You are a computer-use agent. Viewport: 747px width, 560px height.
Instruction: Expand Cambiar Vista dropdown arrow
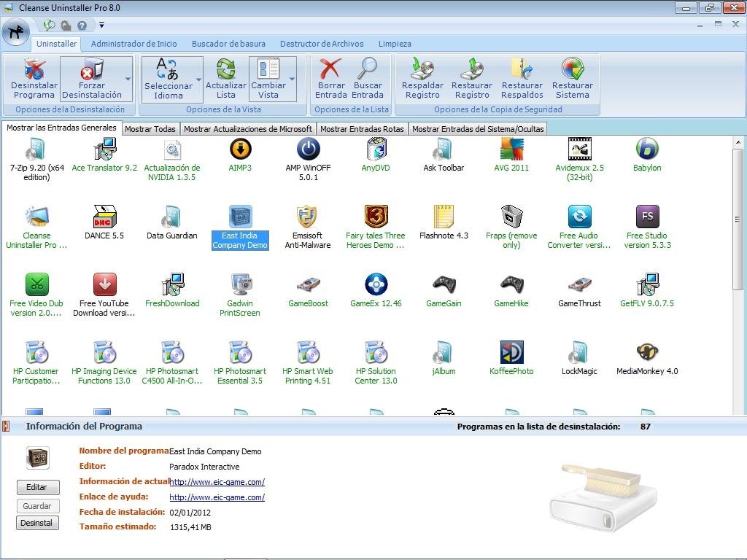[x=292, y=79]
